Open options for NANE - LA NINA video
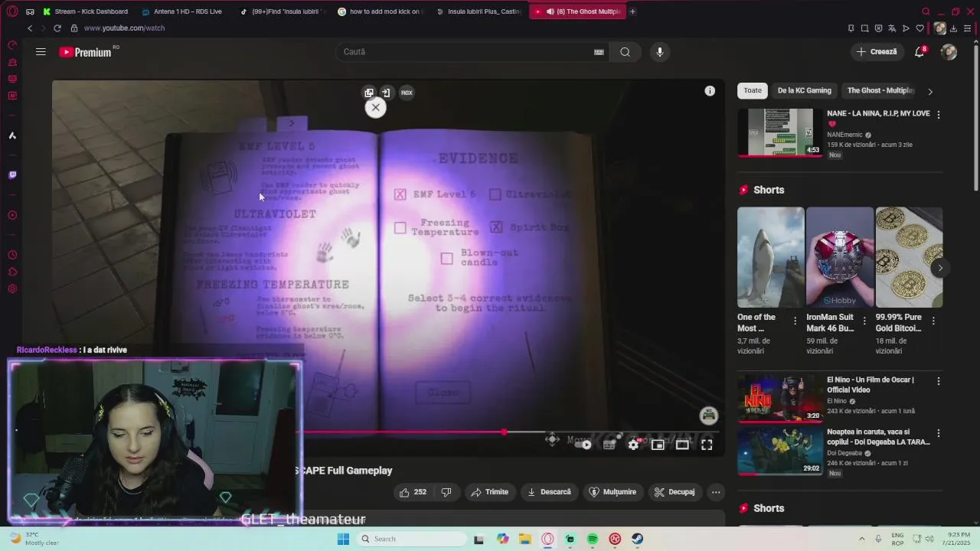This screenshot has width=980, height=551. click(939, 115)
